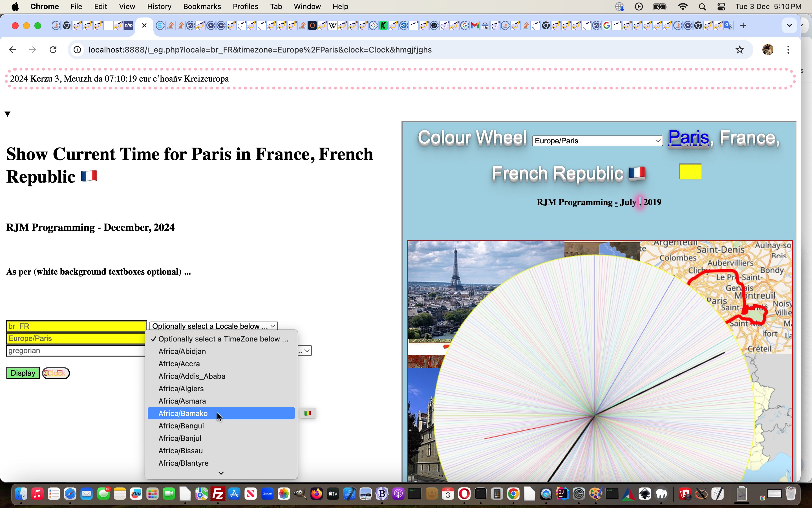Open Photos app from the Dock

[x=284, y=494]
